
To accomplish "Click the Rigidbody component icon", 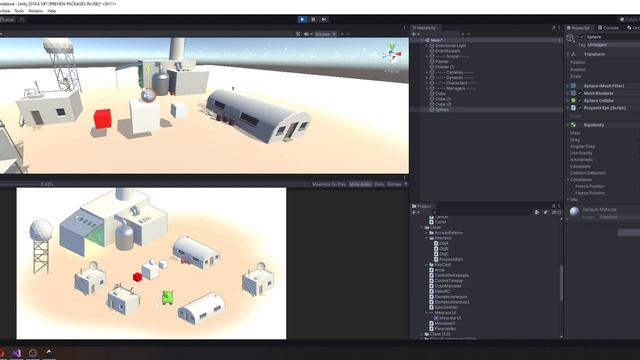I will [x=573, y=125].
